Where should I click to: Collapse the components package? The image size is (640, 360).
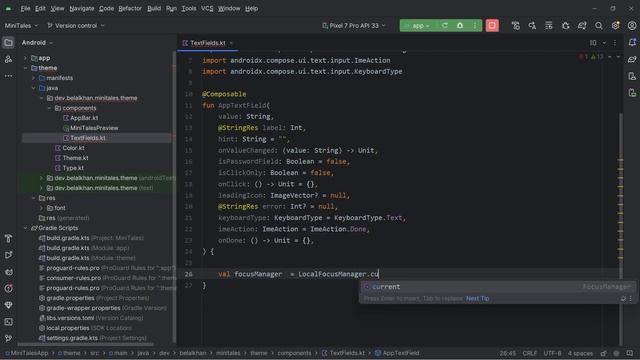click(x=49, y=108)
